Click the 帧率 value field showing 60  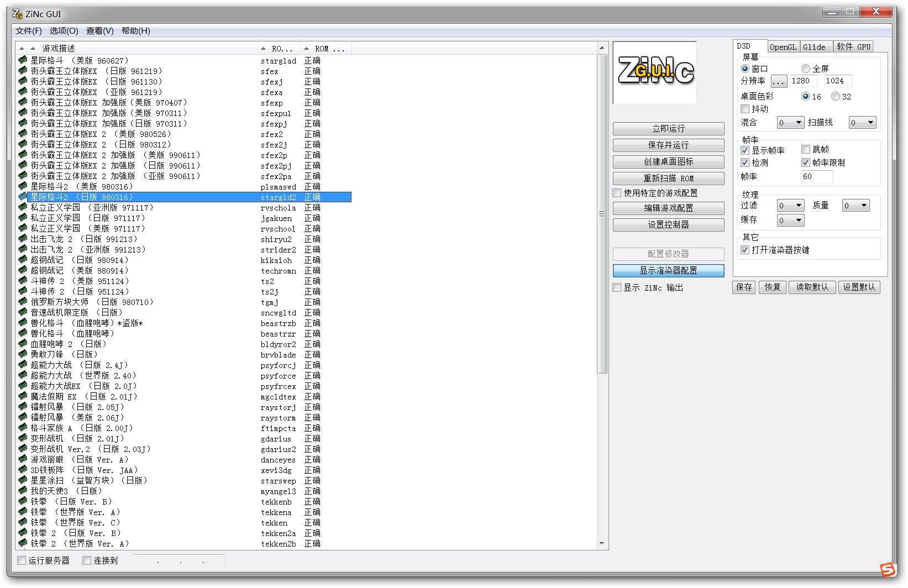tap(817, 176)
